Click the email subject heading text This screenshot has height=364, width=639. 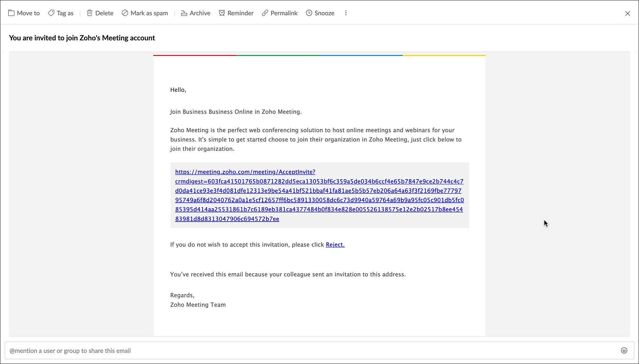point(82,38)
